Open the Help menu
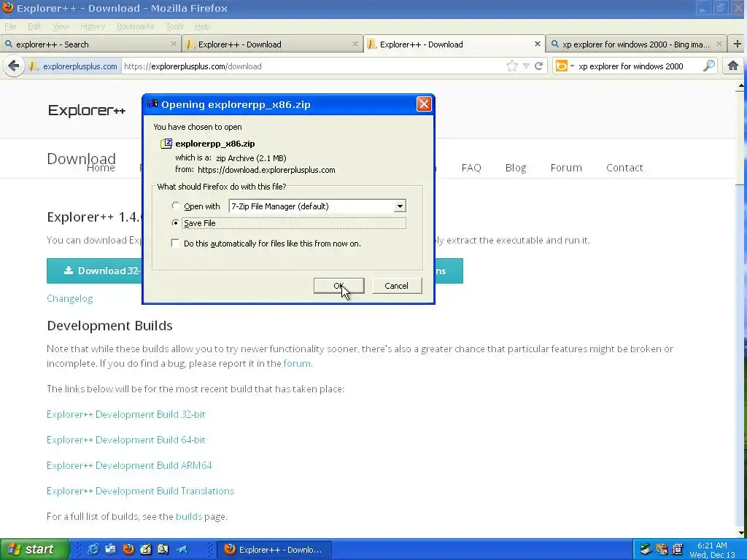This screenshot has width=747, height=560. [x=203, y=26]
